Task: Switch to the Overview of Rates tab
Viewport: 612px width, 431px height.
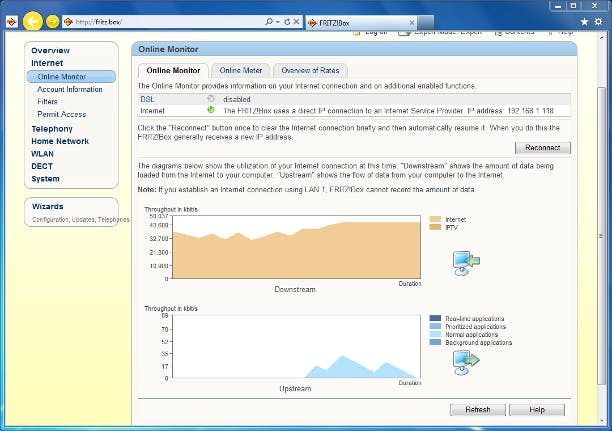Action: pos(310,70)
